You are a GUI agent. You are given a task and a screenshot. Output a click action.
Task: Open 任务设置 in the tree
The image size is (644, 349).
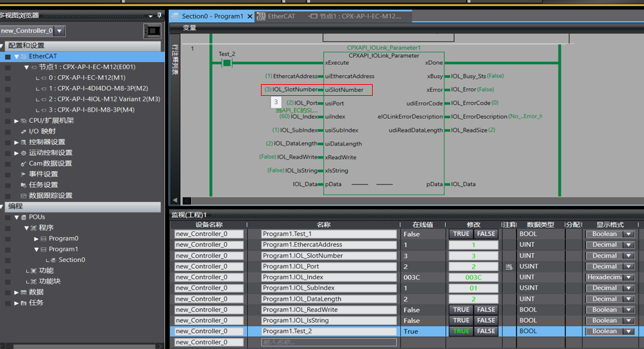click(x=43, y=185)
